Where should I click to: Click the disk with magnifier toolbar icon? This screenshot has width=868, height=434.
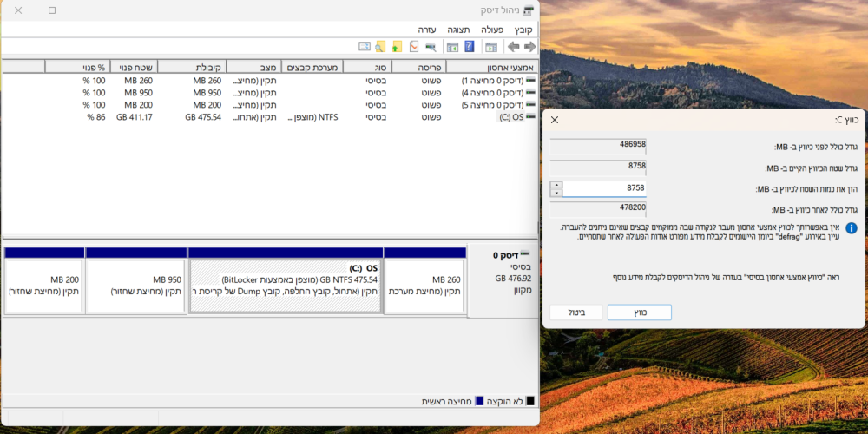431,47
